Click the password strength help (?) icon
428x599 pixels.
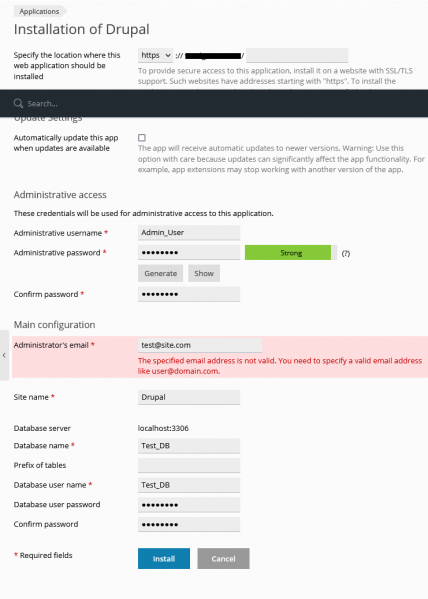coord(345,253)
